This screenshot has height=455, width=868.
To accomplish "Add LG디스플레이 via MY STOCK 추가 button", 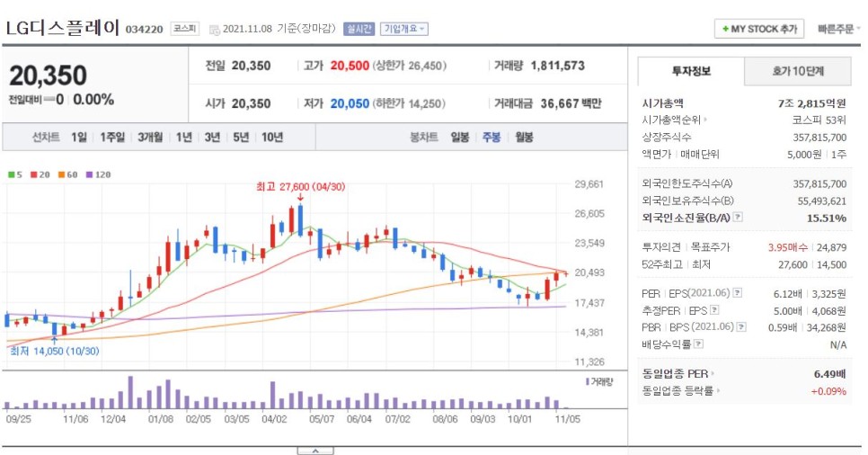I will click(x=759, y=29).
